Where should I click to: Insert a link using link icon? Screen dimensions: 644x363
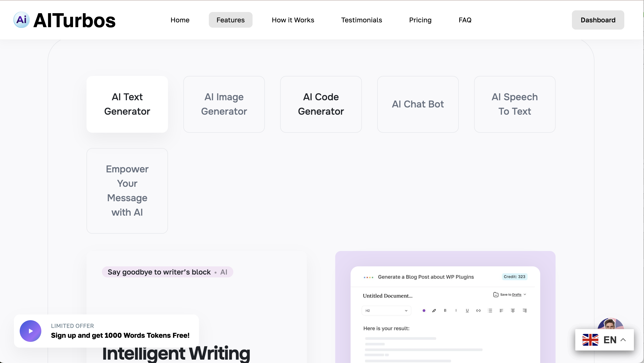pyautogui.click(x=478, y=310)
